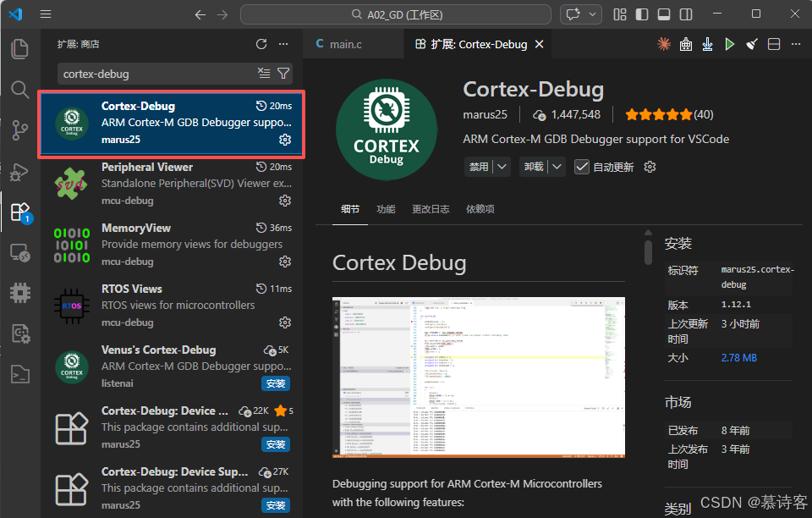Open the extension search filter

click(283, 73)
